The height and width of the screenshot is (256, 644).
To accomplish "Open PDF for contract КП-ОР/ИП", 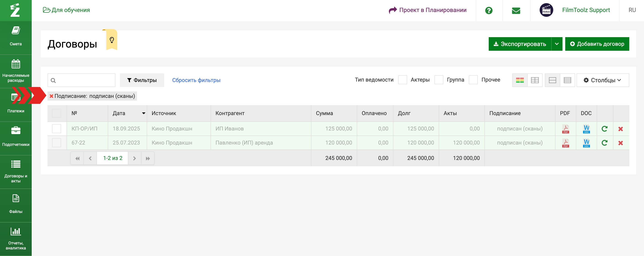I will point(565,129).
